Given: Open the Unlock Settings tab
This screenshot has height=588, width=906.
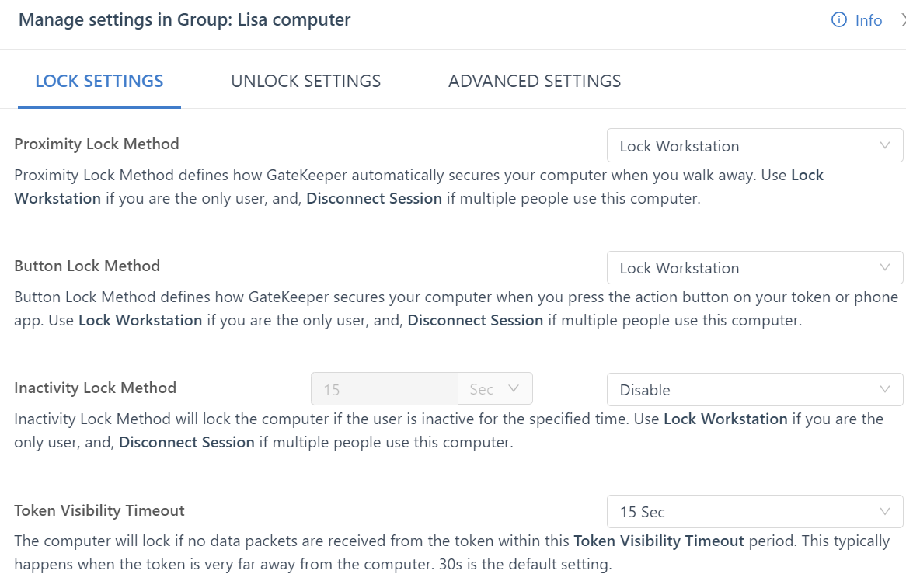Looking at the screenshot, I should [x=305, y=81].
